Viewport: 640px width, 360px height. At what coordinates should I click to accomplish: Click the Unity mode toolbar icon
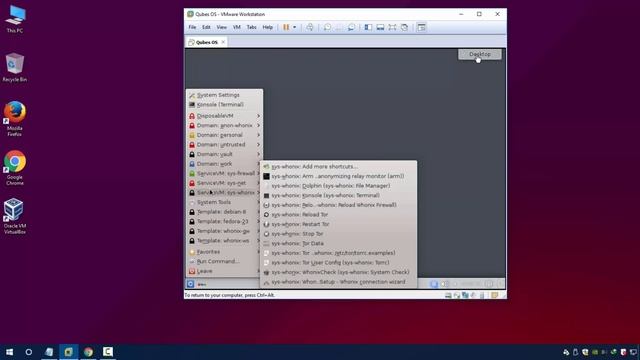point(404,27)
